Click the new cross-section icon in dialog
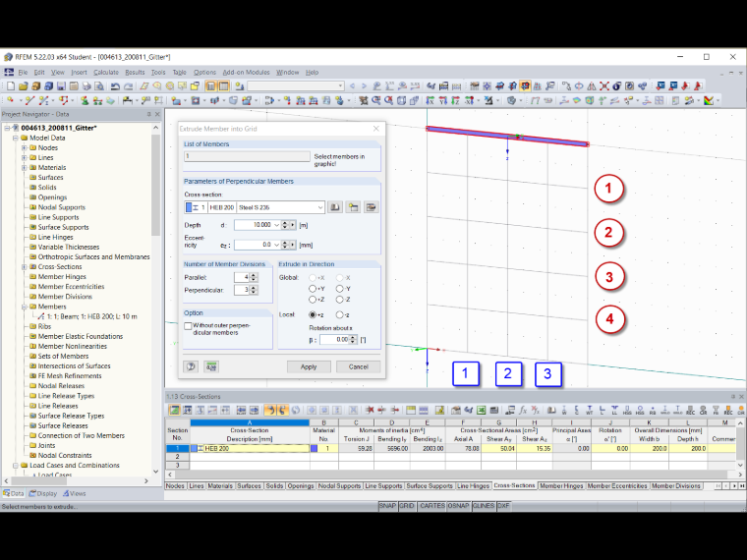This screenshot has height=560, width=747. click(353, 207)
